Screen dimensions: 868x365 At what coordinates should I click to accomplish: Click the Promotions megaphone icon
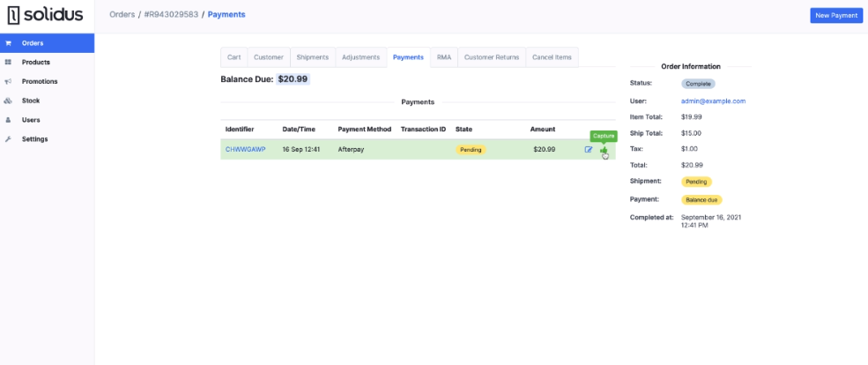click(x=9, y=81)
